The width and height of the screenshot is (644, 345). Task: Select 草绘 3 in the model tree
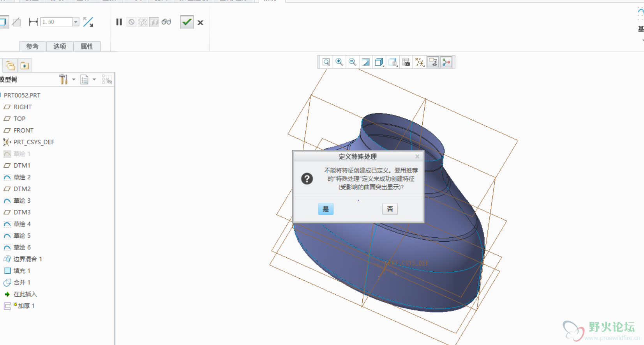point(22,200)
